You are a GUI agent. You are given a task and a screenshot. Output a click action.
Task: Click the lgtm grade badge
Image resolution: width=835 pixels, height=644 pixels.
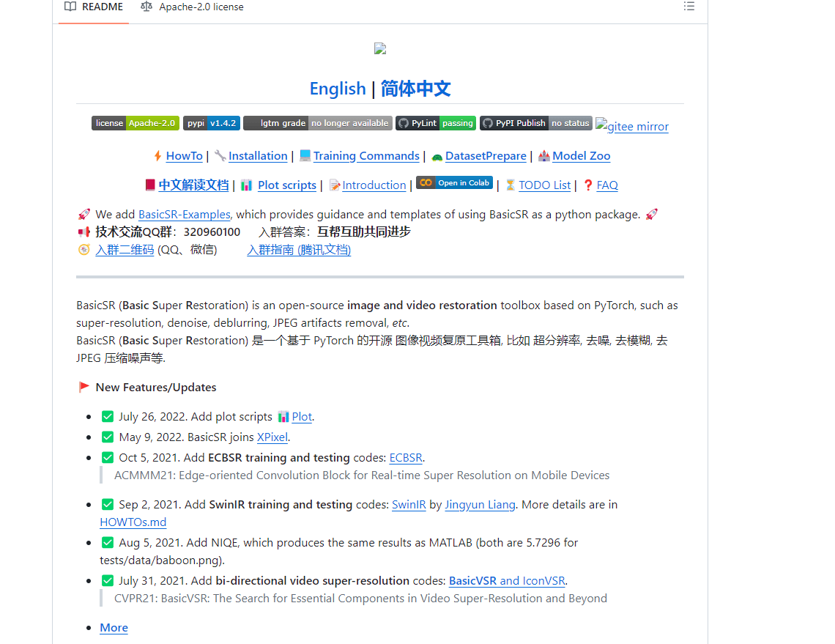tap(317, 123)
